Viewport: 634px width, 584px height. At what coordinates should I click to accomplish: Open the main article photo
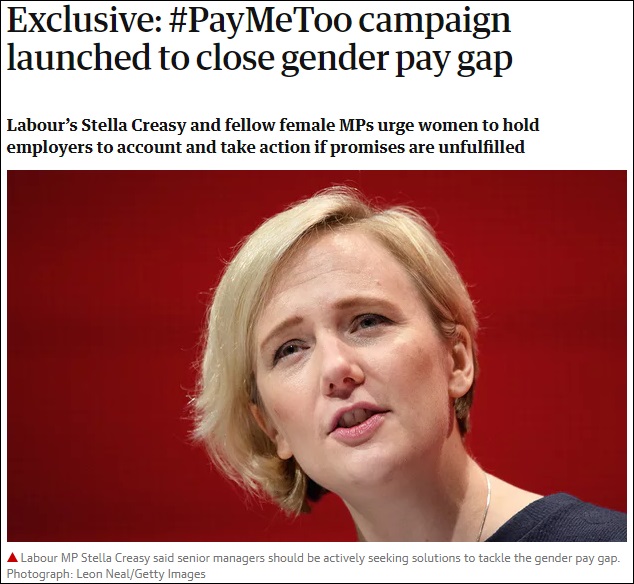click(x=317, y=356)
